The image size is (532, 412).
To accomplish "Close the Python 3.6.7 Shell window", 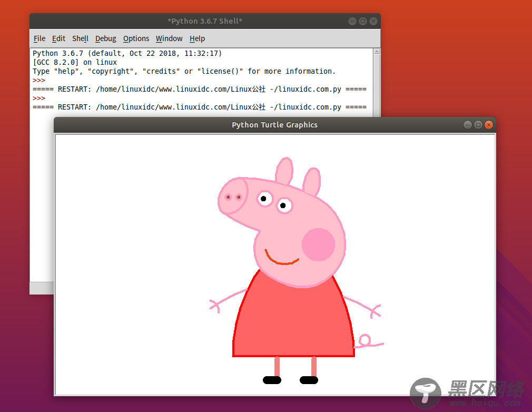I will pyautogui.click(x=373, y=21).
